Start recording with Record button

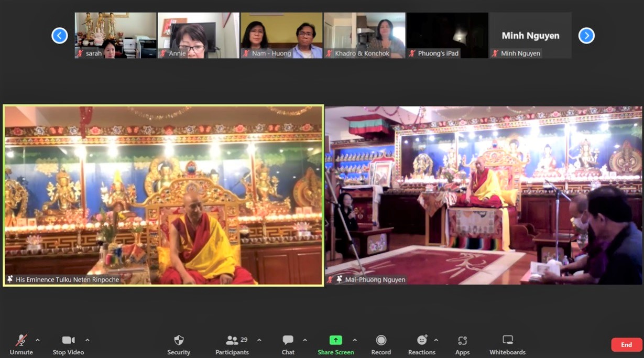(381, 344)
